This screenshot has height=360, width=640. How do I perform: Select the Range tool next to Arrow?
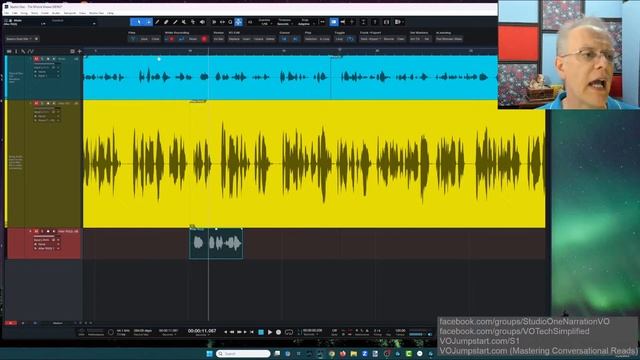point(149,22)
